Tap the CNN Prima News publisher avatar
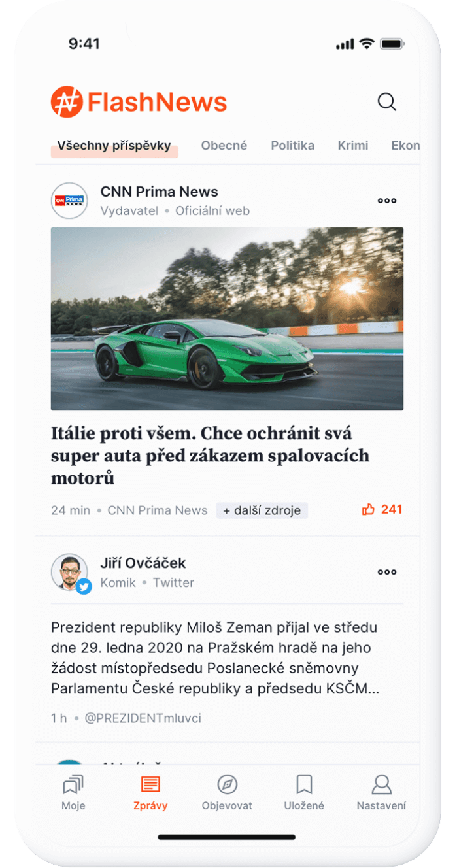Viewport: 457px width, 868px height. [69, 201]
